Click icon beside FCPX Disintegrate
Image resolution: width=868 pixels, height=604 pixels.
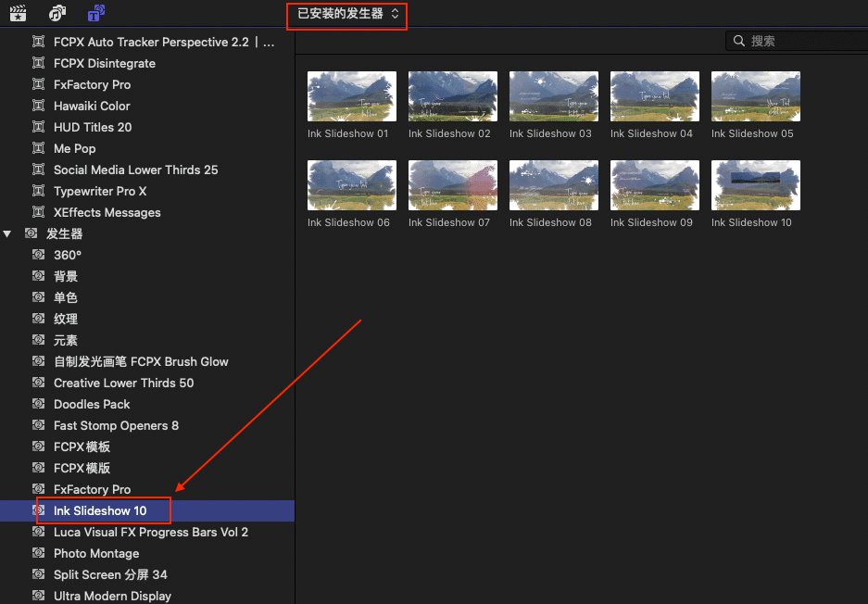(38, 63)
